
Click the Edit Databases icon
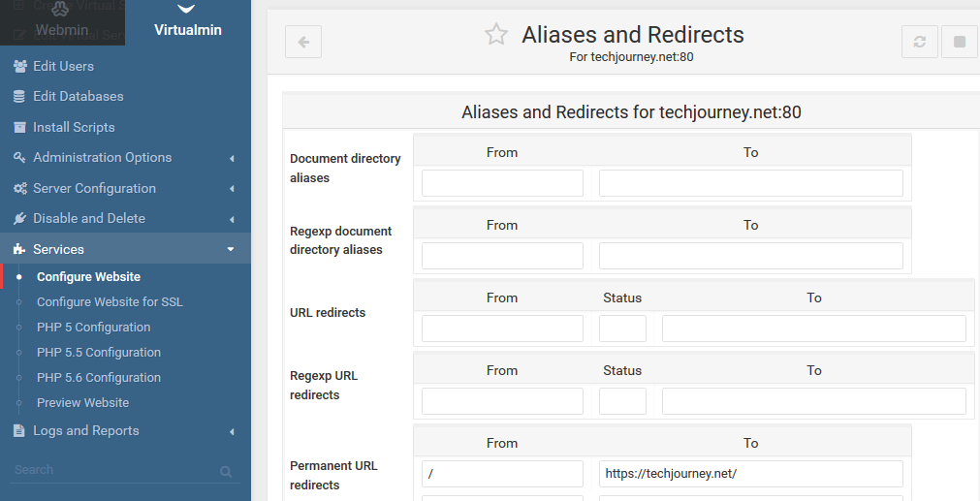point(19,96)
